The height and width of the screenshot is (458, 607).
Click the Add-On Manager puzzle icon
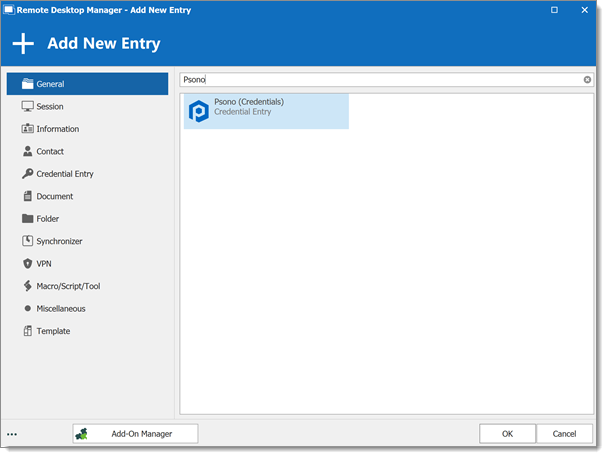82,434
